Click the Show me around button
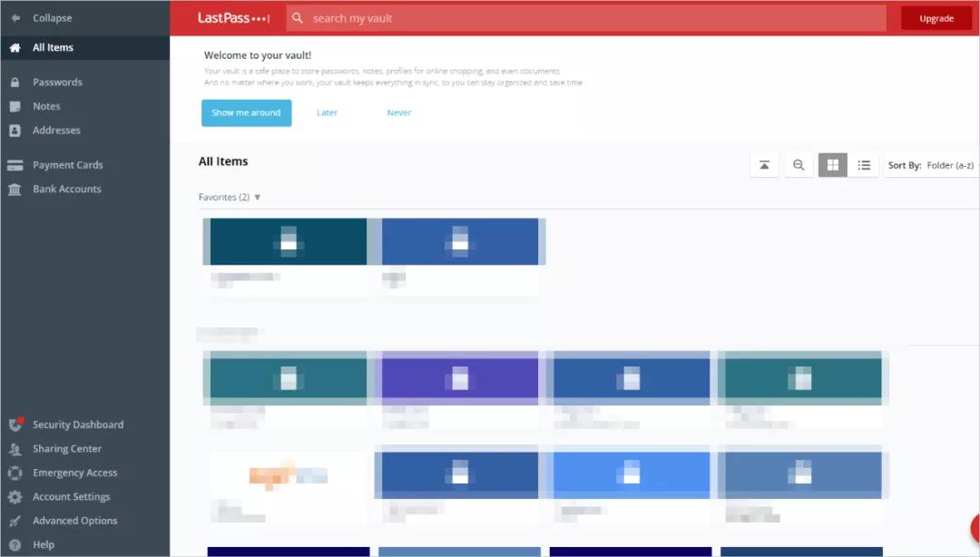Screen dimensions: 980x557 point(246,112)
